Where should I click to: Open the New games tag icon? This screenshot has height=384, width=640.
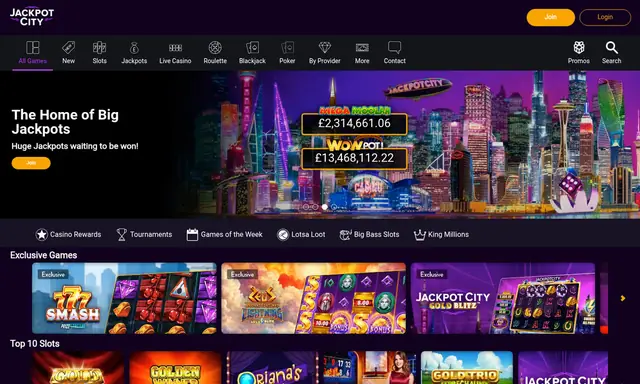(68, 48)
